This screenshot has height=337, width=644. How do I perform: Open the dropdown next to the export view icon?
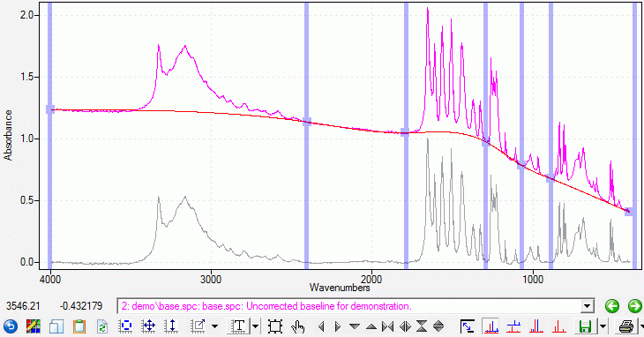(214, 326)
